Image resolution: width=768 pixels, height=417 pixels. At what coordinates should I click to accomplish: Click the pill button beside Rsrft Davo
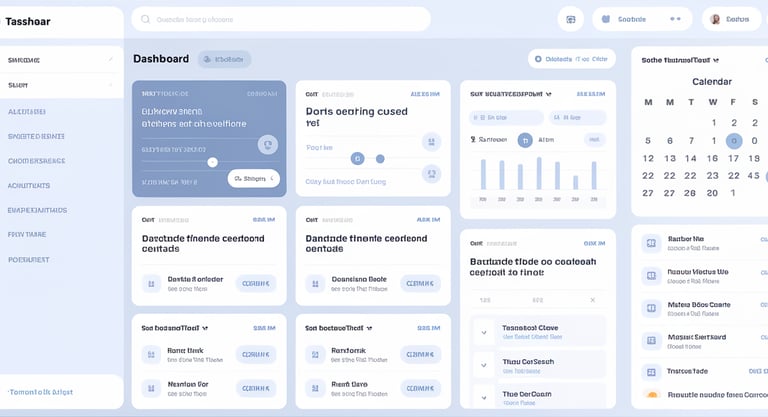420,389
